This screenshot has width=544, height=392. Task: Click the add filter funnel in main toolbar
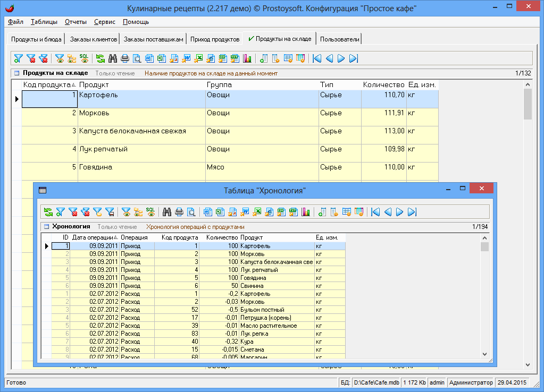19,58
